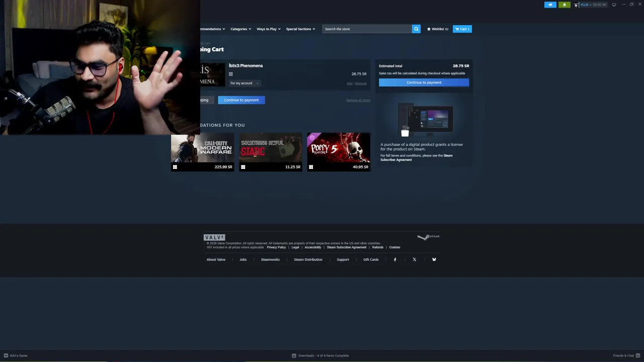
Task: Click the Windows icon under İblis3:Phenomena
Action: (x=231, y=74)
